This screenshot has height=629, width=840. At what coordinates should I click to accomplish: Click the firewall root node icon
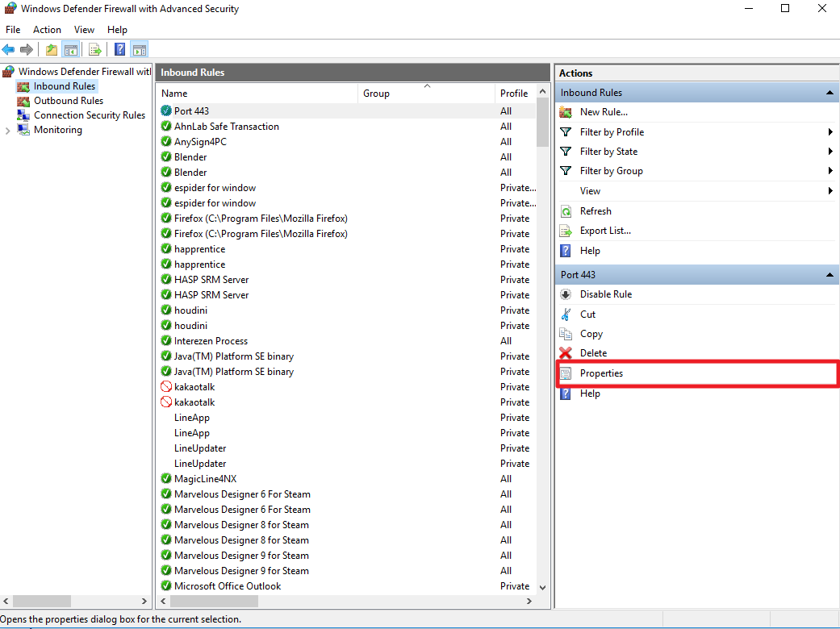9,71
